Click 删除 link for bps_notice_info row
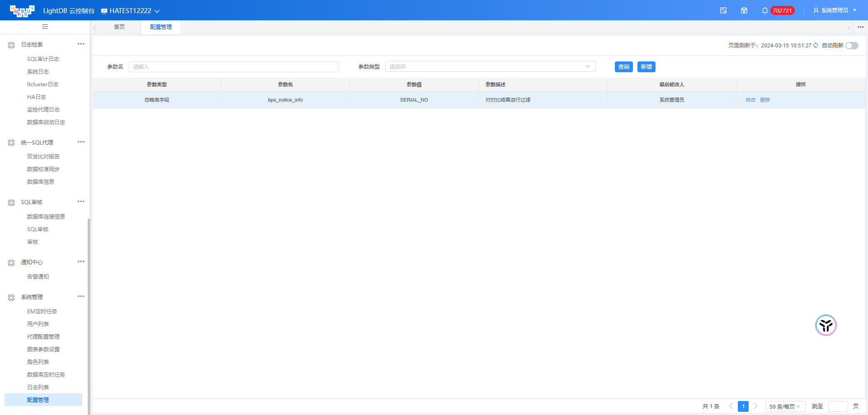868x415 pixels. coord(765,100)
